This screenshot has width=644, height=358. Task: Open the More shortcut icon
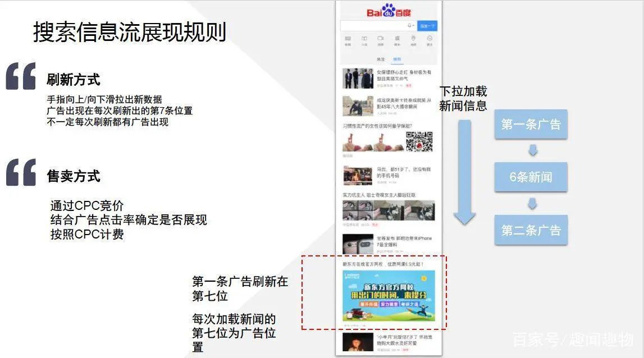click(x=430, y=40)
